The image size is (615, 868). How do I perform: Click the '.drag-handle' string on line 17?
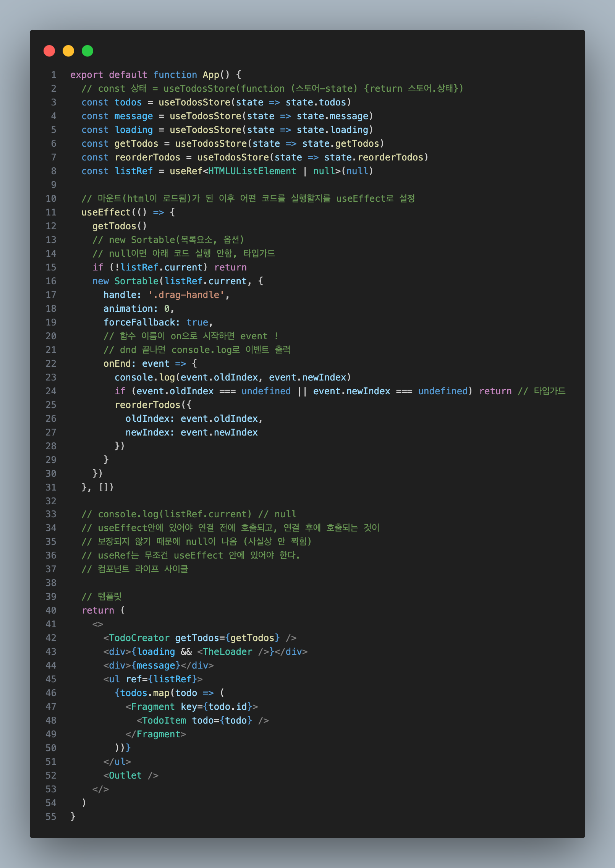[186, 295]
